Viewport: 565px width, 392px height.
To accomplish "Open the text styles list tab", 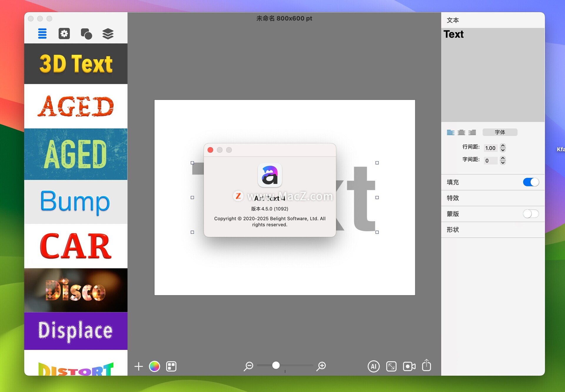I will click(x=42, y=34).
